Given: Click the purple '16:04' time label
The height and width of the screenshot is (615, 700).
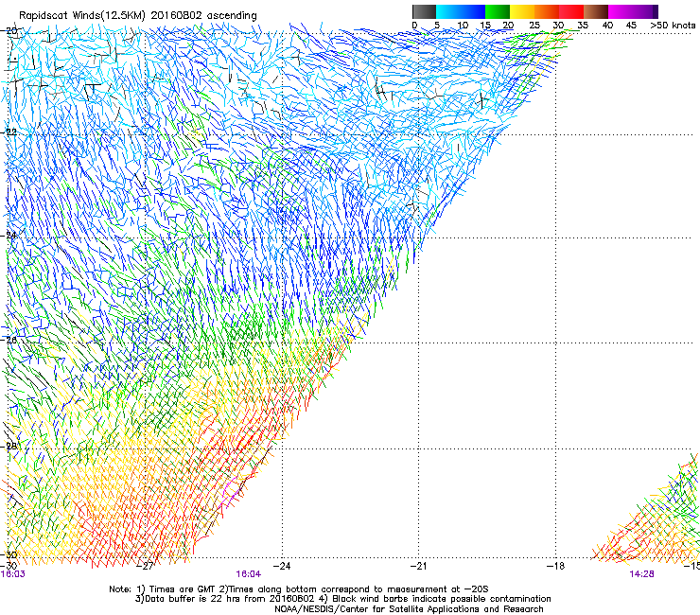Looking at the screenshot, I should coord(248,574).
